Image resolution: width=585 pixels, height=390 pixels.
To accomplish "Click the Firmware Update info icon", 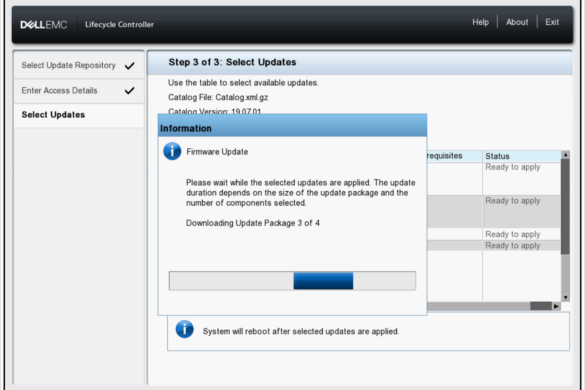I will (x=172, y=152).
